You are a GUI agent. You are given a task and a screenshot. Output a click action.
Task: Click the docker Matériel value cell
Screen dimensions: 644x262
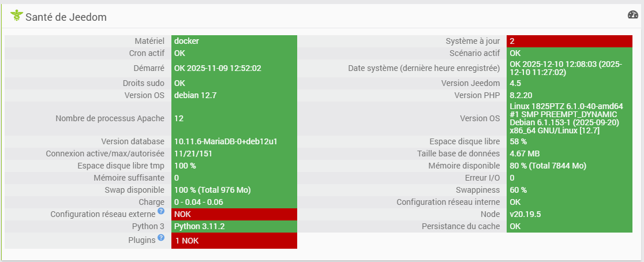[x=234, y=41]
